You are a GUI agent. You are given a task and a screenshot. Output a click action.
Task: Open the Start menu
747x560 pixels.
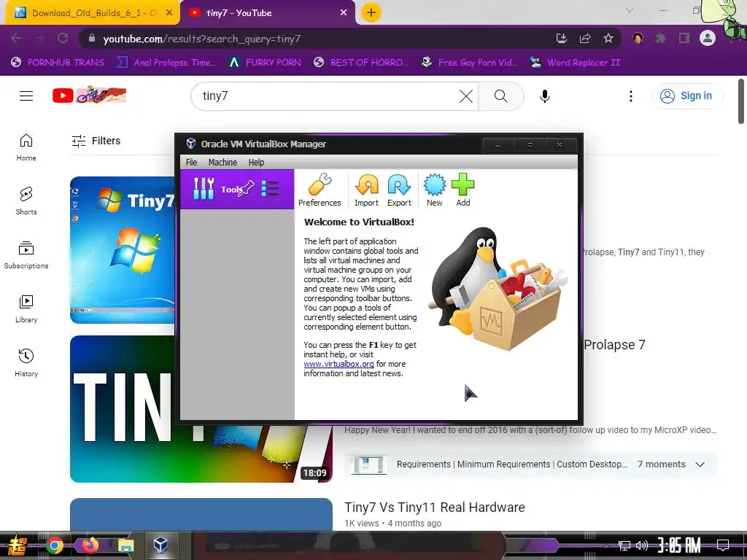pos(18,545)
